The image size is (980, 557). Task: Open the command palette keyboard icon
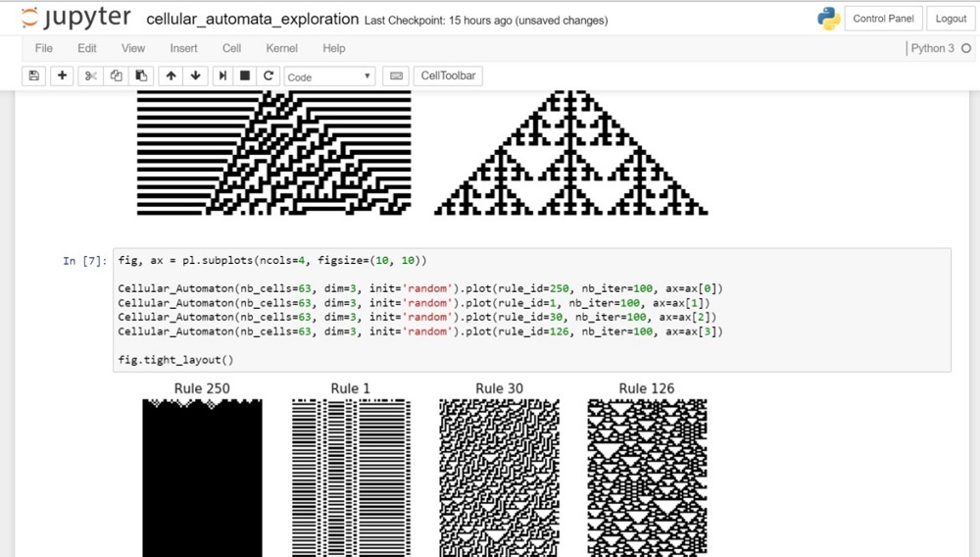(396, 76)
